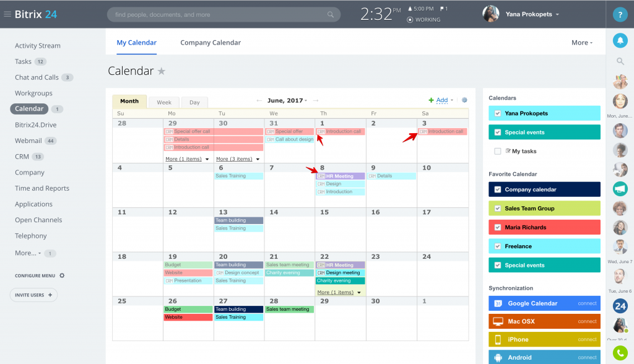
Task: Click Google Calendar sync icon
Action: click(498, 303)
